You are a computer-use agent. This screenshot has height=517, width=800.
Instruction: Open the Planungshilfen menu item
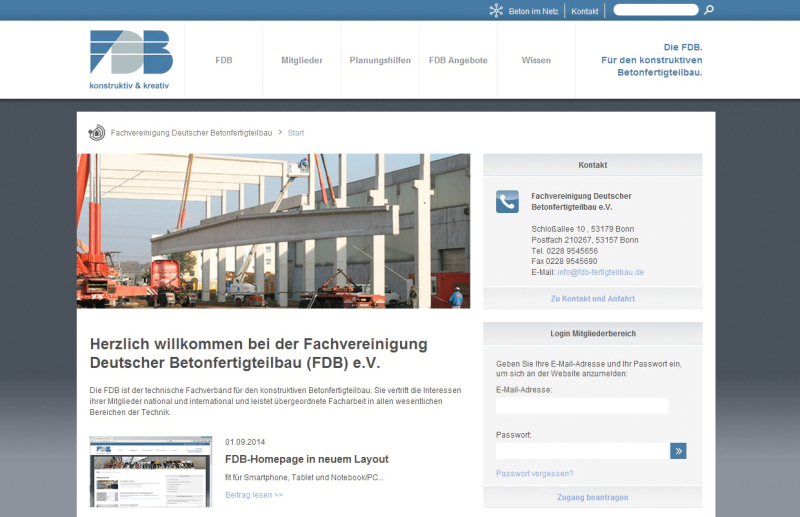(x=380, y=60)
